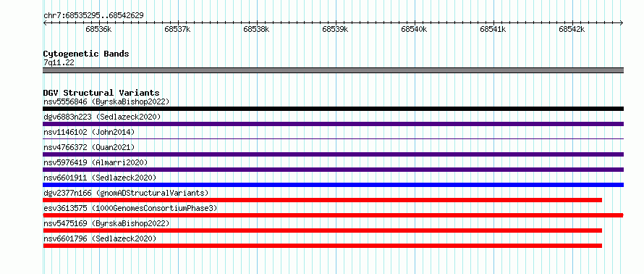The image size is (644, 274).
Task: Click the nsv5475169 (ByrskaBishop2022) label
Action: pyautogui.click(x=106, y=223)
